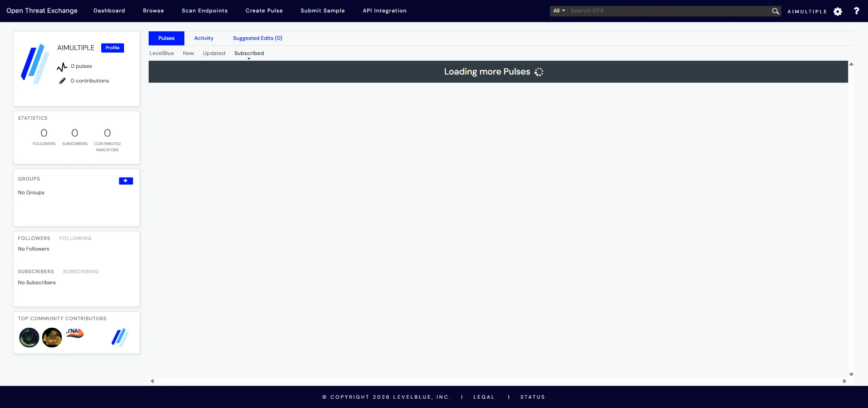
Task: Filter pulses by New
Action: (188, 53)
